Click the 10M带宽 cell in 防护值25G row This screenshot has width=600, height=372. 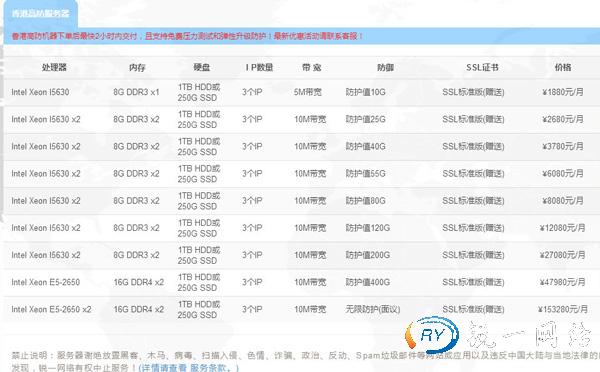[x=310, y=119]
